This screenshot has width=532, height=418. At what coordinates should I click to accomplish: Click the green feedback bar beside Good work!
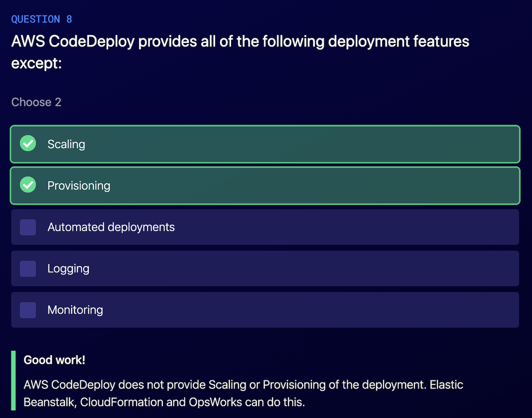[x=13, y=380]
